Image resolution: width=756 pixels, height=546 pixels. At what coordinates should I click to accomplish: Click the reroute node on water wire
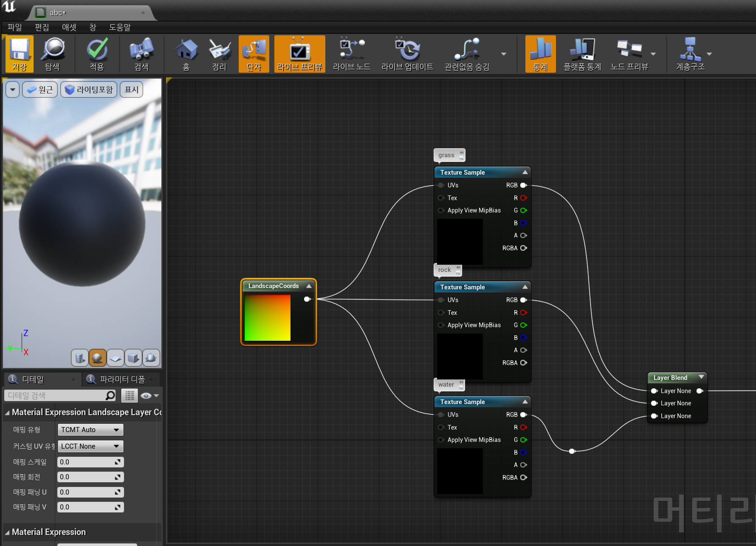click(572, 451)
